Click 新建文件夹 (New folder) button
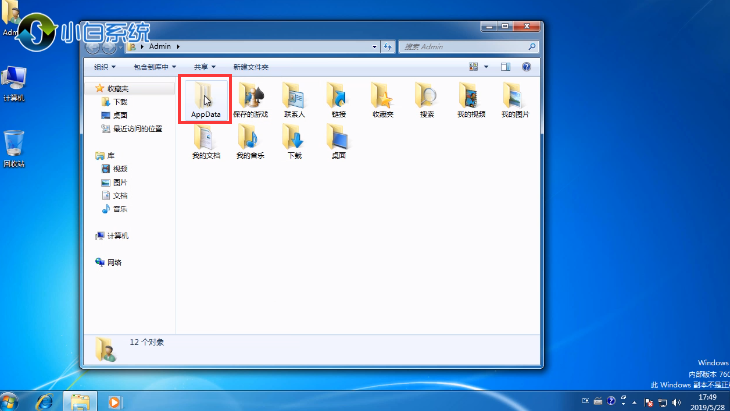 pos(251,66)
